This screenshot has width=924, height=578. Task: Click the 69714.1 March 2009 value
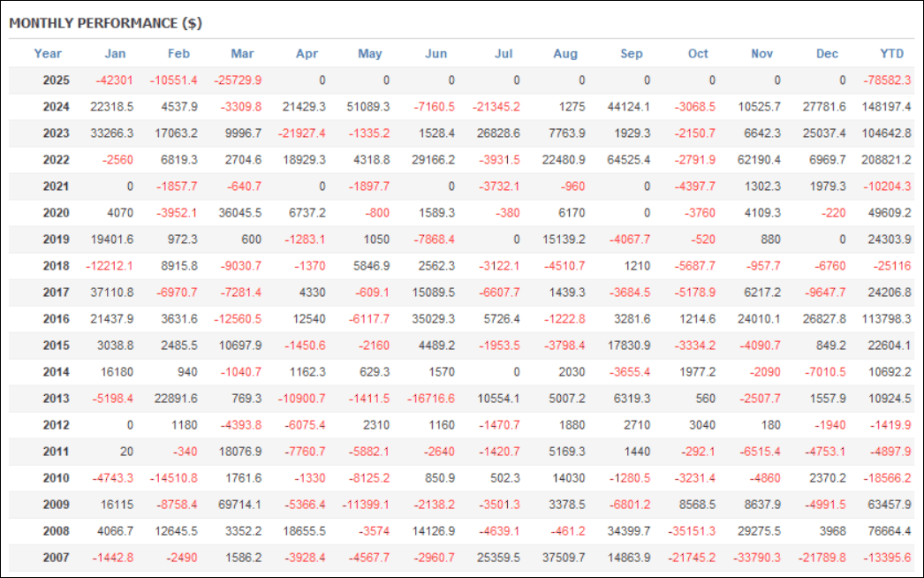pyautogui.click(x=240, y=505)
